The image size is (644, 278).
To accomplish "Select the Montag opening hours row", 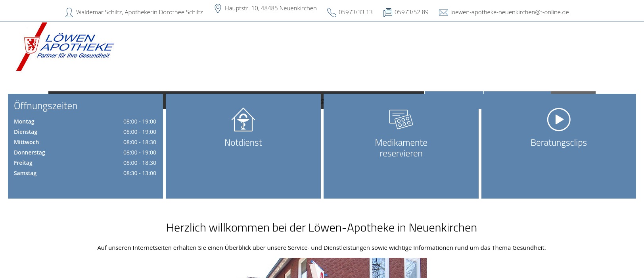I will click(85, 122).
